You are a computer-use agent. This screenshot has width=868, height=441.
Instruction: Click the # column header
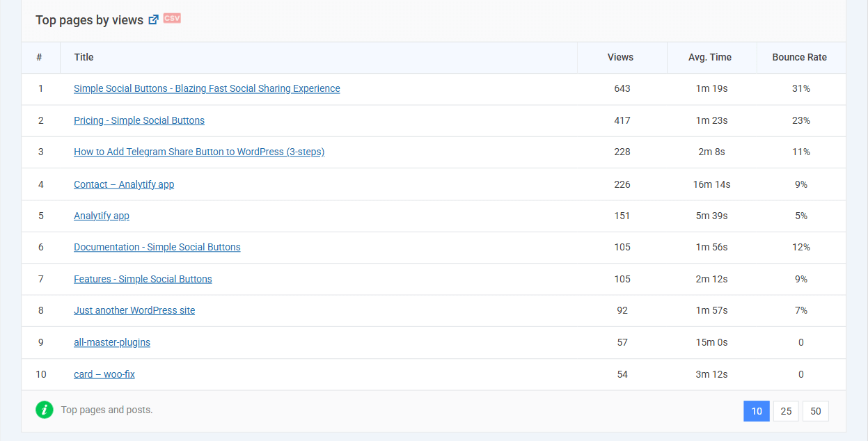[40, 58]
